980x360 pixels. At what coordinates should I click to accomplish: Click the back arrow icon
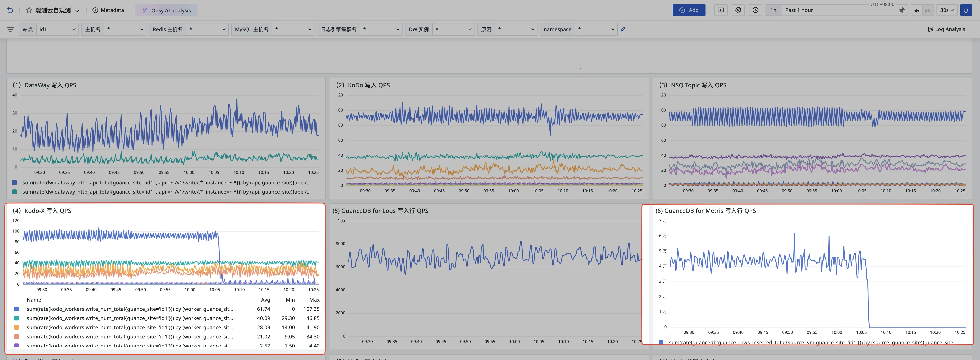point(10,10)
